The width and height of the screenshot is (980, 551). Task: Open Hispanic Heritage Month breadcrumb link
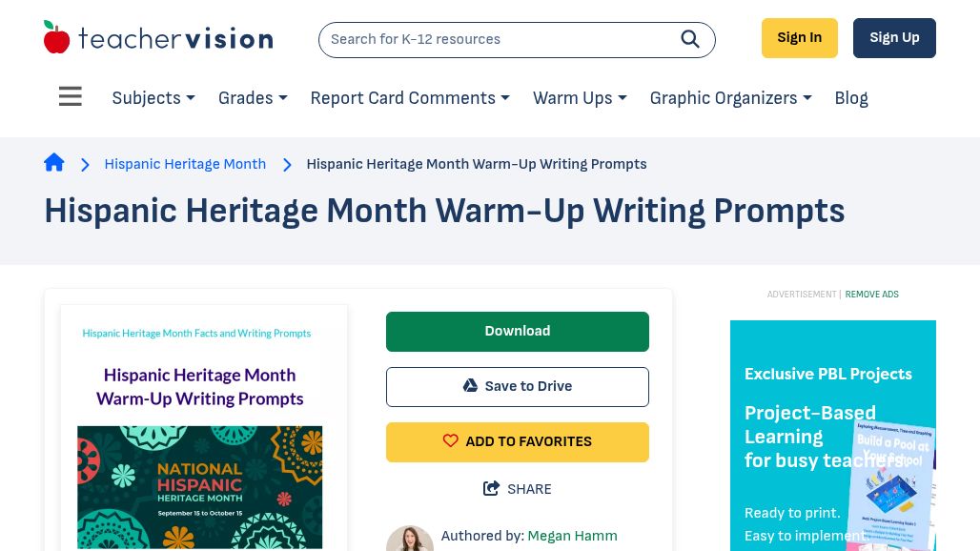(185, 164)
